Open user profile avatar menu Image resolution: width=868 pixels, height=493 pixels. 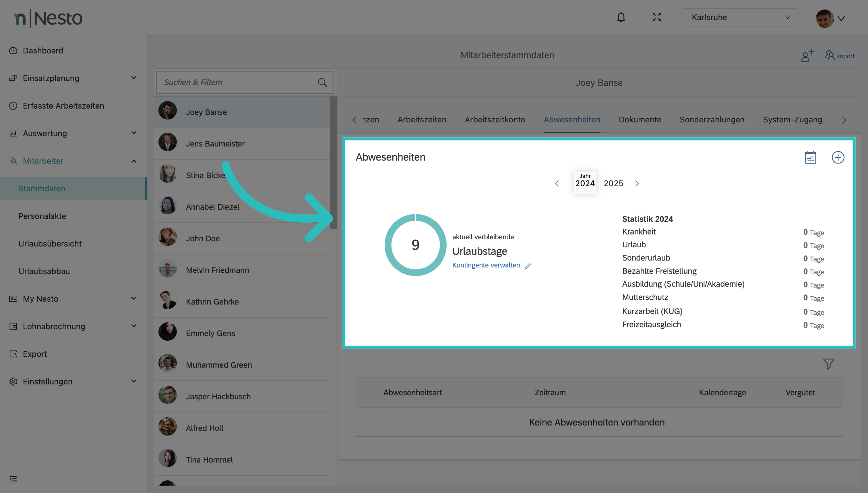tap(830, 18)
